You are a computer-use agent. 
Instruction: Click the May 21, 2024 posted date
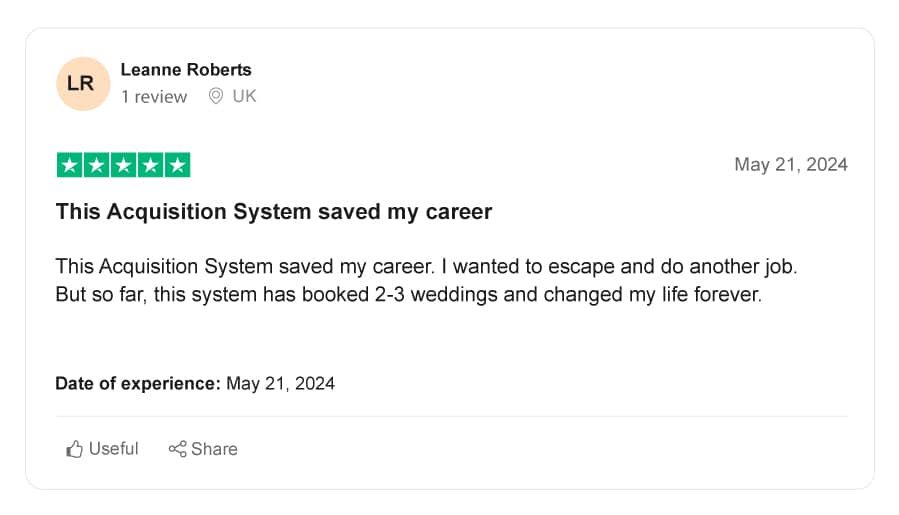coord(791,165)
